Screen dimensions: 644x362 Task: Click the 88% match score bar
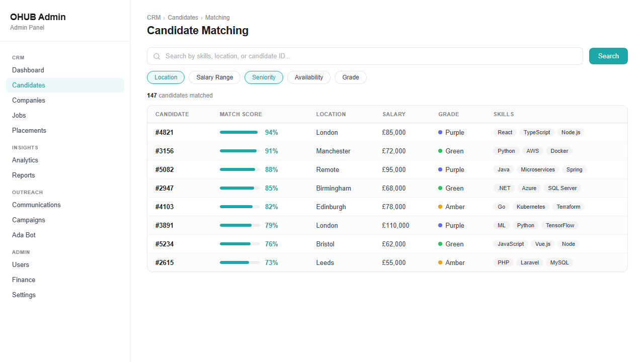[240, 169]
